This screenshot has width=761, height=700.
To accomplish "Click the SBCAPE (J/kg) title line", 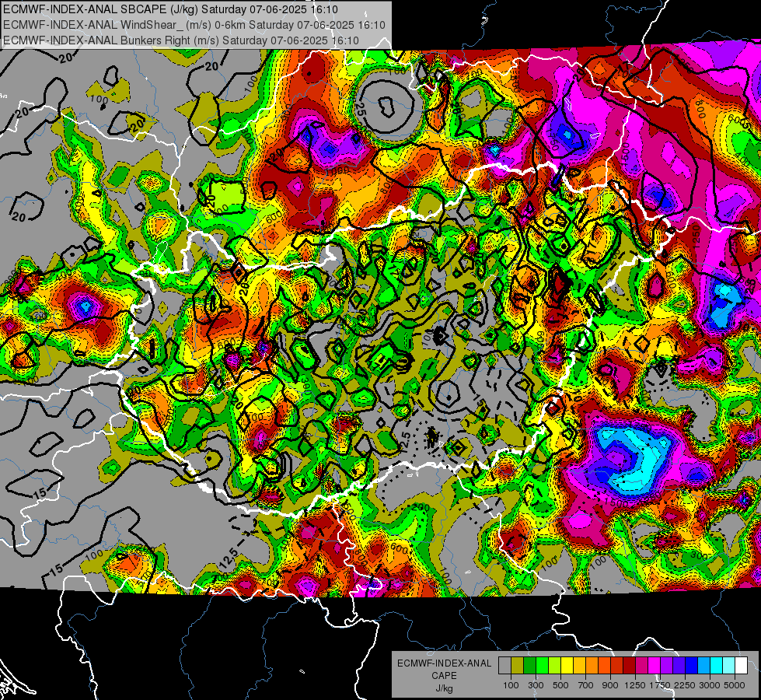I will (x=170, y=9).
